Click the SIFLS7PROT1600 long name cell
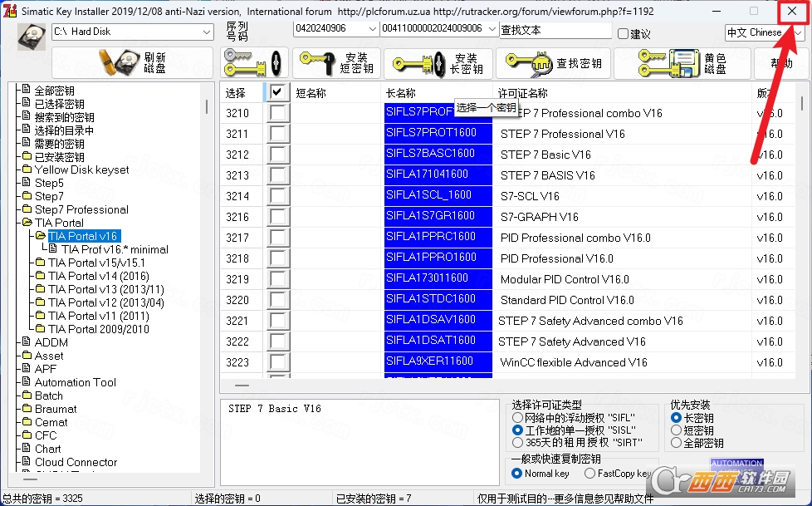 [x=438, y=133]
